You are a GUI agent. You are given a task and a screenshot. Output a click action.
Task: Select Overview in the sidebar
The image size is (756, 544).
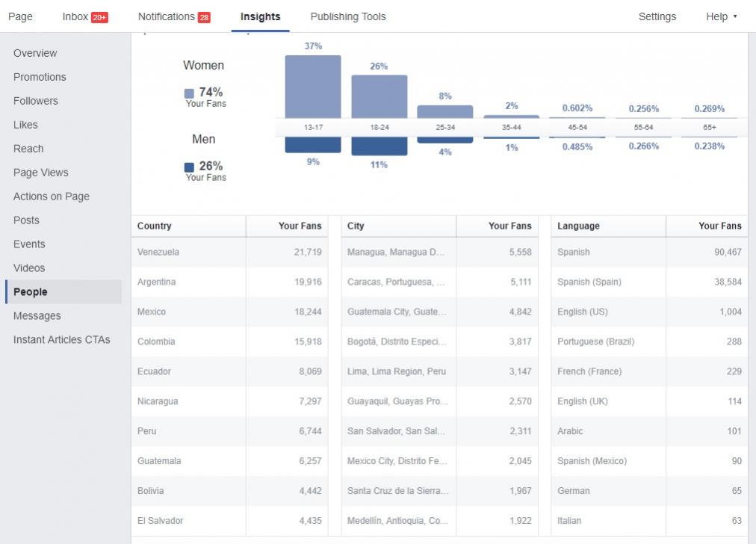35,53
